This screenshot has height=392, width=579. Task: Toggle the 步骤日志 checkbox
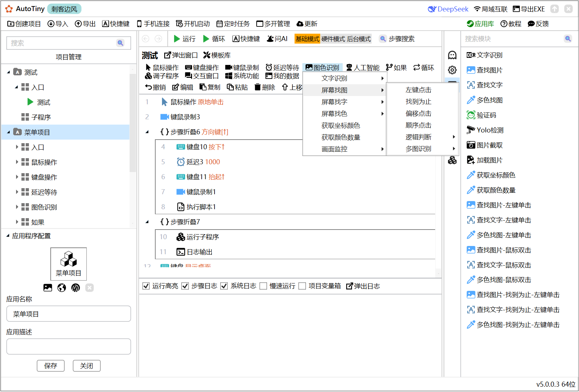coord(185,286)
